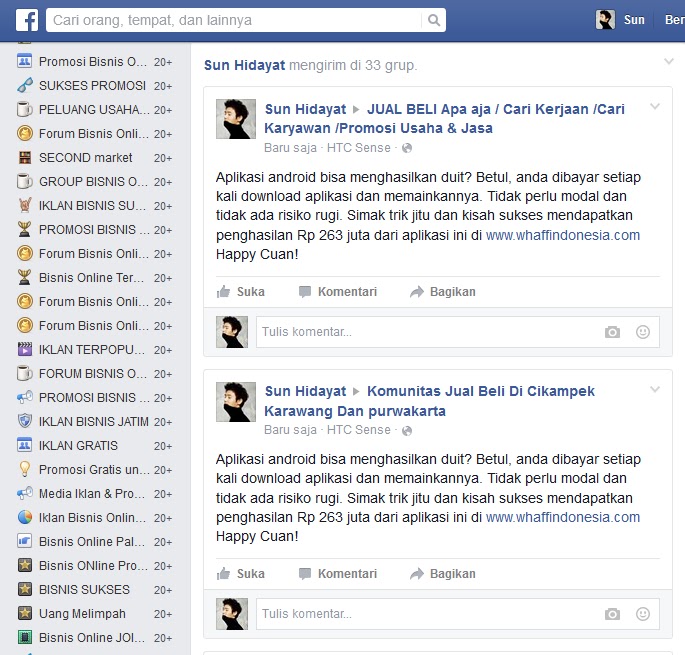The height and width of the screenshot is (655, 685).
Task: Open Bisnis Online Pal... icon
Action: (x=24, y=541)
